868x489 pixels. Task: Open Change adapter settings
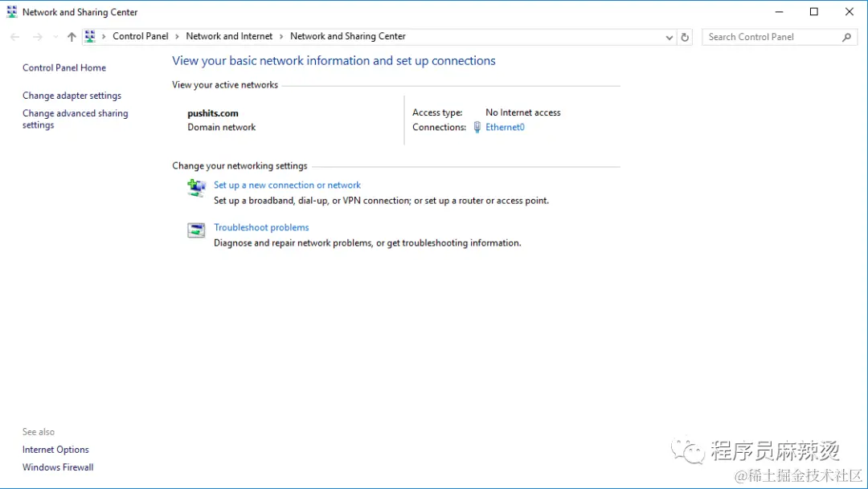click(72, 95)
